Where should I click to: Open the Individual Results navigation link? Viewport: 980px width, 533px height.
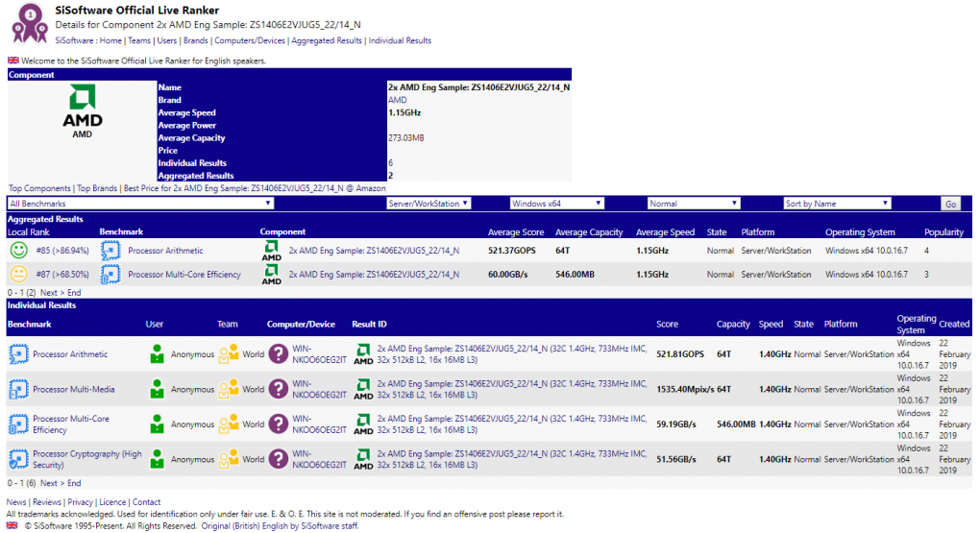pyautogui.click(x=400, y=40)
